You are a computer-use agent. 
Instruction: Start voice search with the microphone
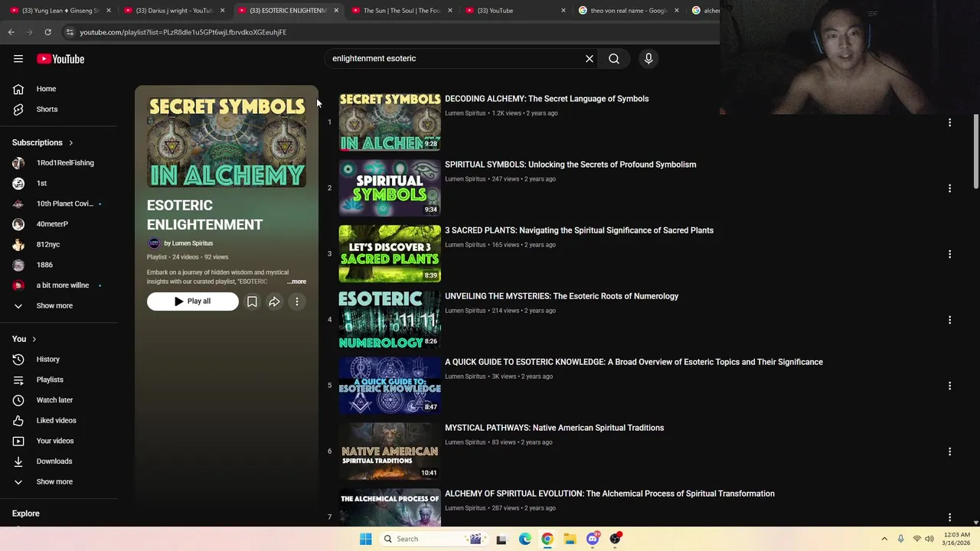(x=648, y=59)
